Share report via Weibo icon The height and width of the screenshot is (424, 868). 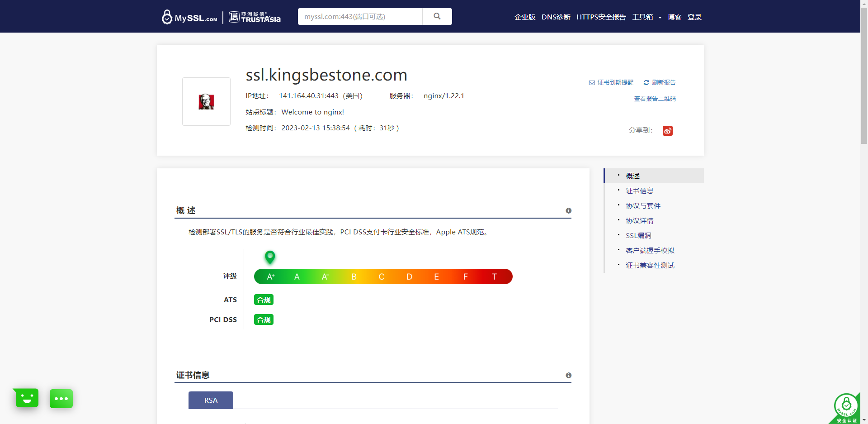667,131
